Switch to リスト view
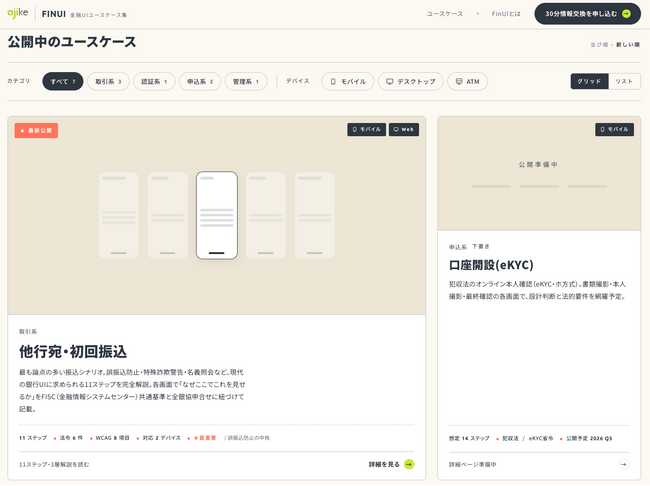 [624, 81]
